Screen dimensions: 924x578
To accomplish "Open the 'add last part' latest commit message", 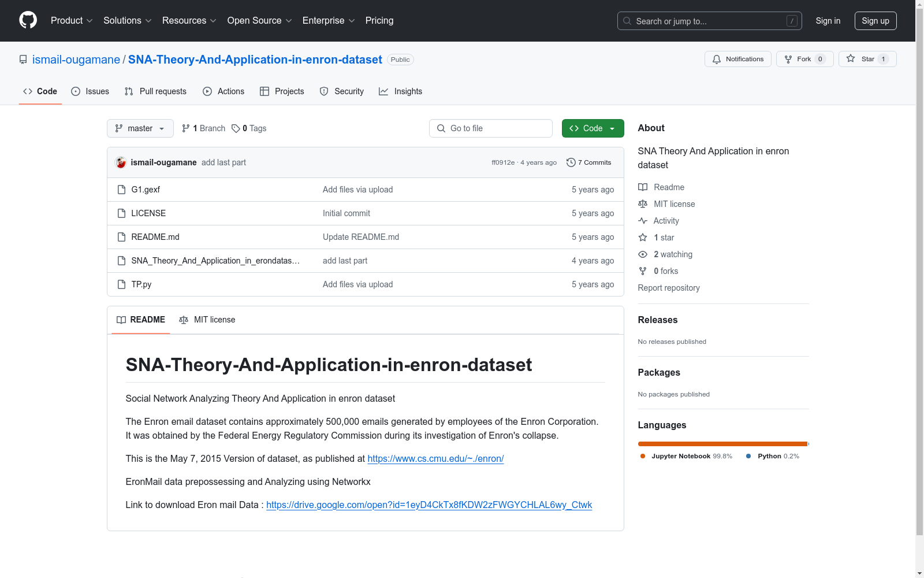I will [223, 162].
